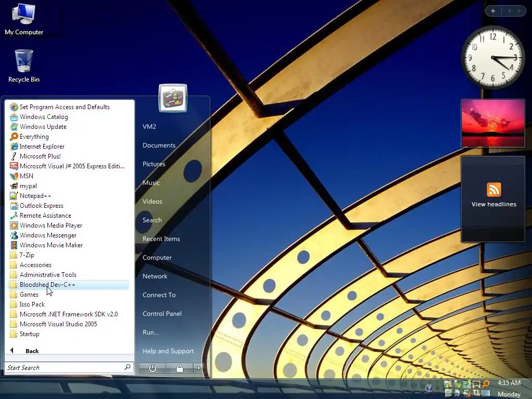This screenshot has height=399, width=532.
Task: Expand the Bloodshed Dev-C++ folder
Action: click(x=68, y=285)
